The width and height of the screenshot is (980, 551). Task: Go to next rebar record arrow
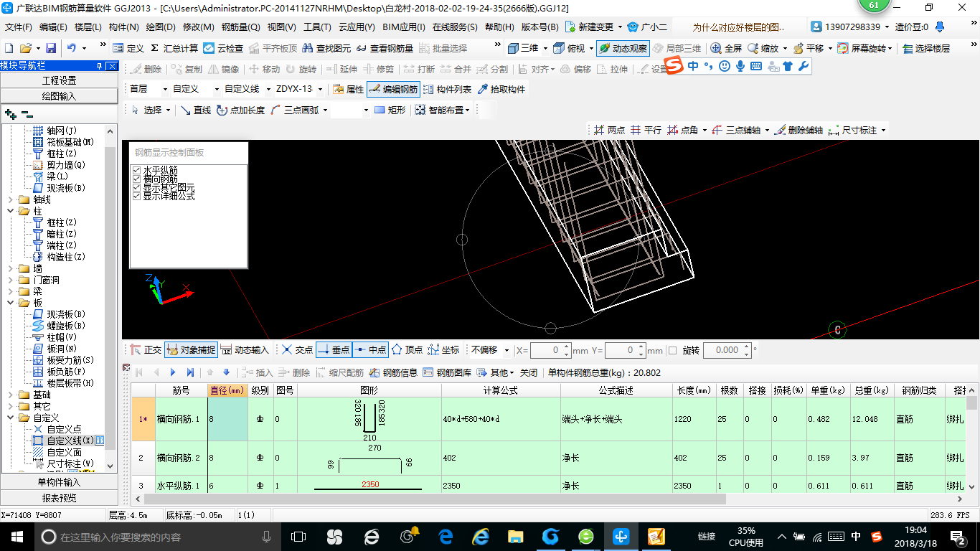173,372
